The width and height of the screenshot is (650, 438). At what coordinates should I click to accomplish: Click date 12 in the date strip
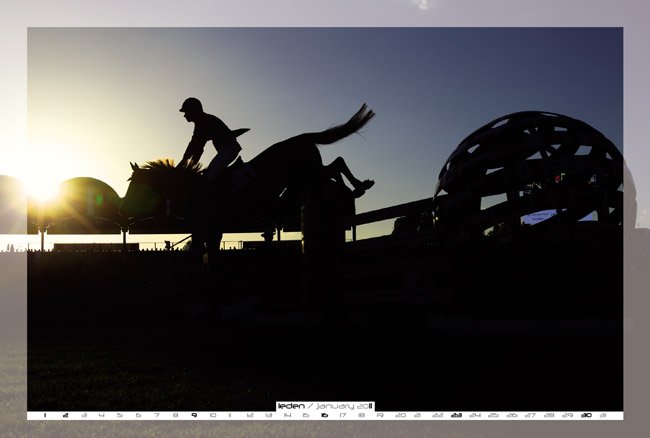coord(250,415)
